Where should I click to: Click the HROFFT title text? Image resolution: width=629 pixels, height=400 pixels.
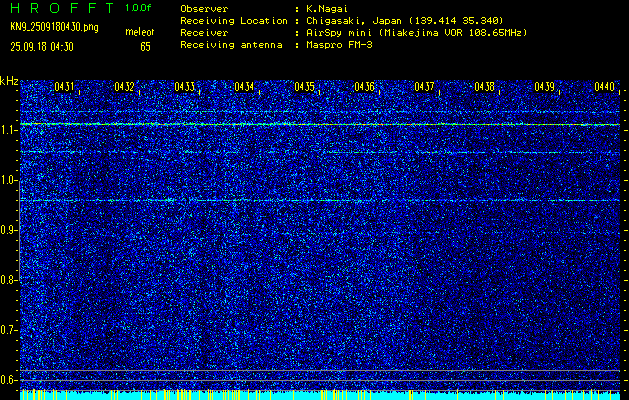[62, 8]
